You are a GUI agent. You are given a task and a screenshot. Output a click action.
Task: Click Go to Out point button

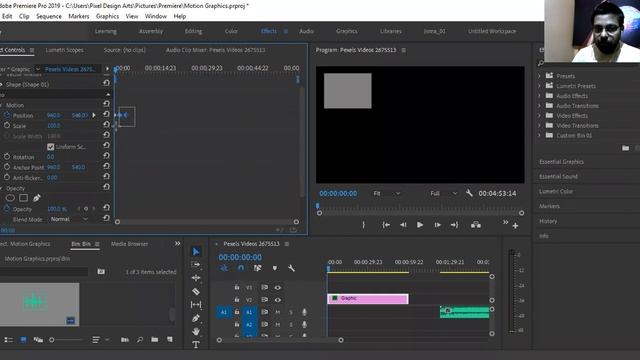[454, 225]
